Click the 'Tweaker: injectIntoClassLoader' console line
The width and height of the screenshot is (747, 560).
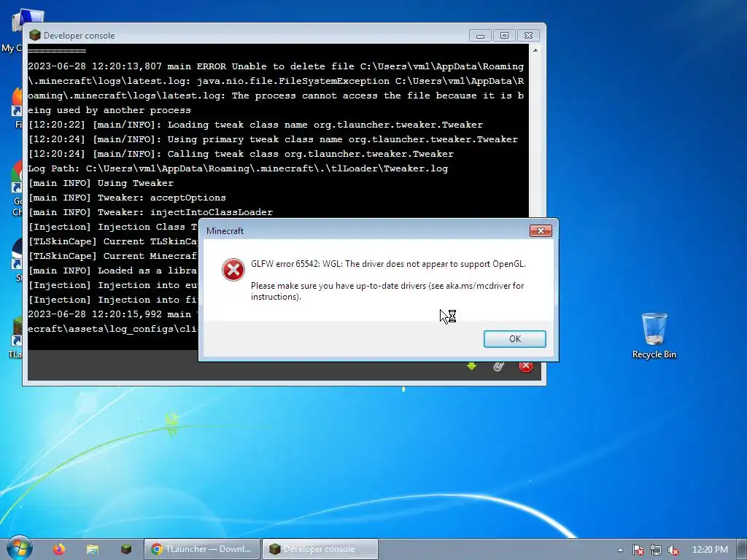[x=150, y=212]
